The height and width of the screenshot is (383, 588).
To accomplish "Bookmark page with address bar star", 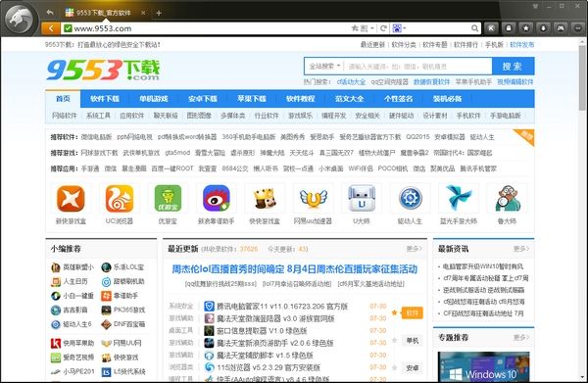I will point(355,28).
